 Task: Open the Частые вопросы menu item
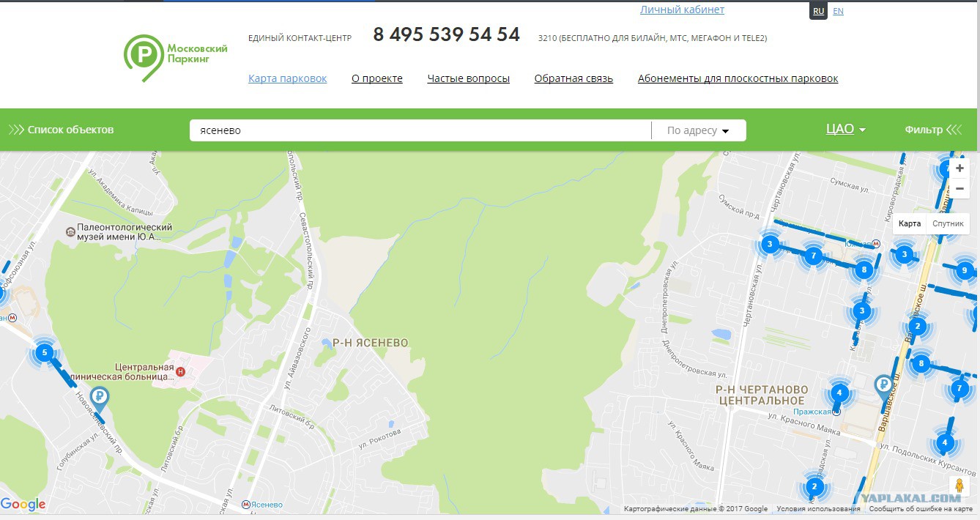469,78
